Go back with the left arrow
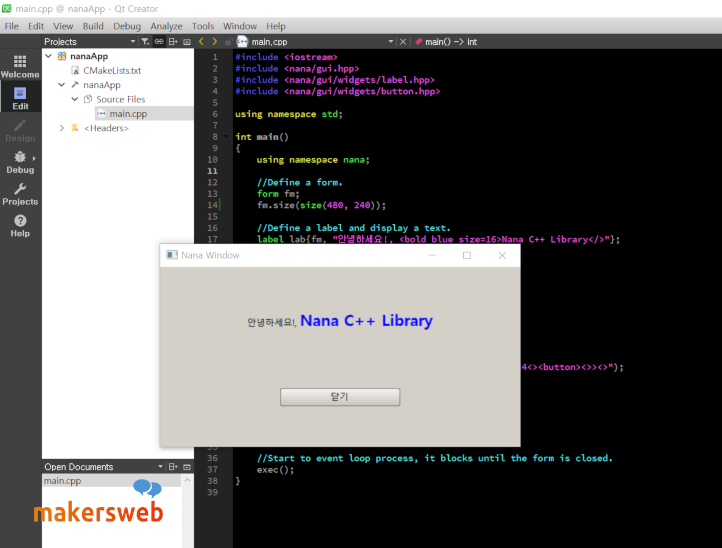722x548 pixels. pyautogui.click(x=201, y=42)
